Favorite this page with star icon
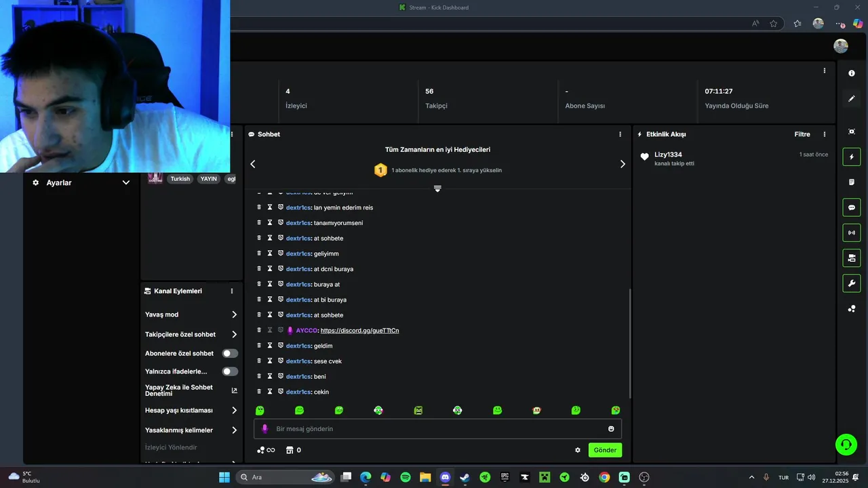The height and width of the screenshot is (488, 868). coord(774,24)
